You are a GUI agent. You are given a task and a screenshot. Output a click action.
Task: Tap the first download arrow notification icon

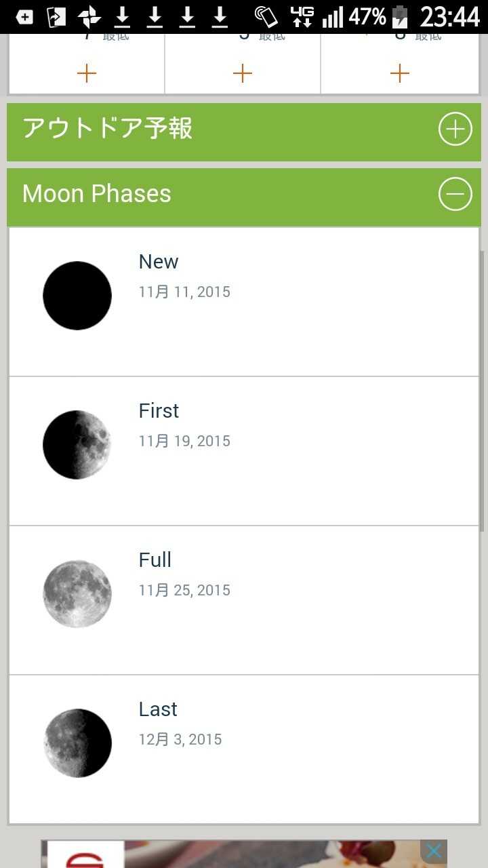click(122, 17)
